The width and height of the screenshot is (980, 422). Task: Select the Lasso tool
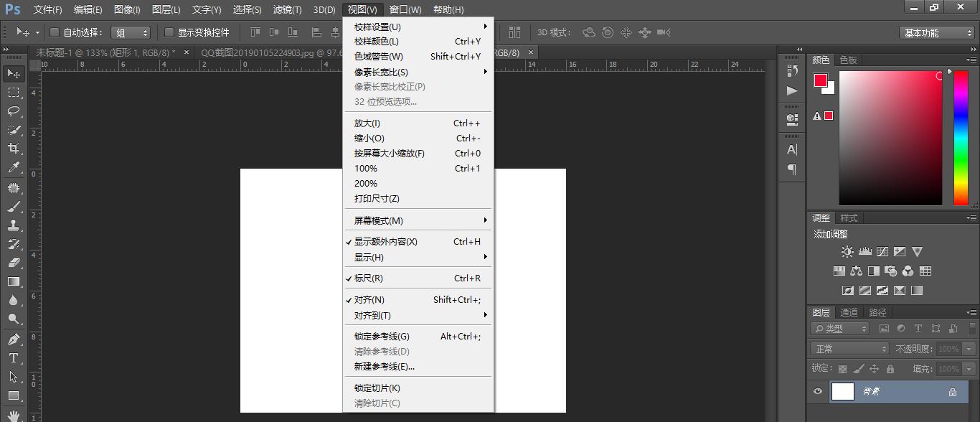point(13,111)
